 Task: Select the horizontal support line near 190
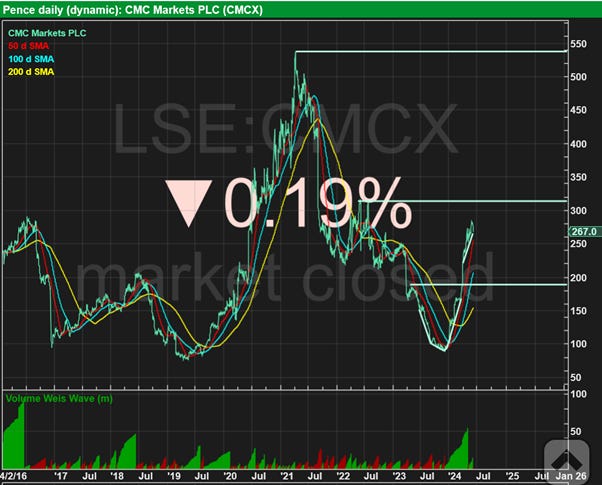(488, 285)
